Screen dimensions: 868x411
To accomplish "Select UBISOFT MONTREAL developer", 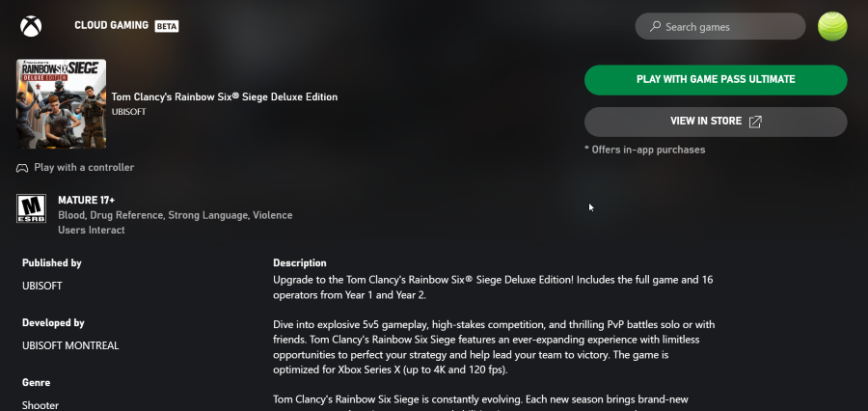I will tap(70, 345).
